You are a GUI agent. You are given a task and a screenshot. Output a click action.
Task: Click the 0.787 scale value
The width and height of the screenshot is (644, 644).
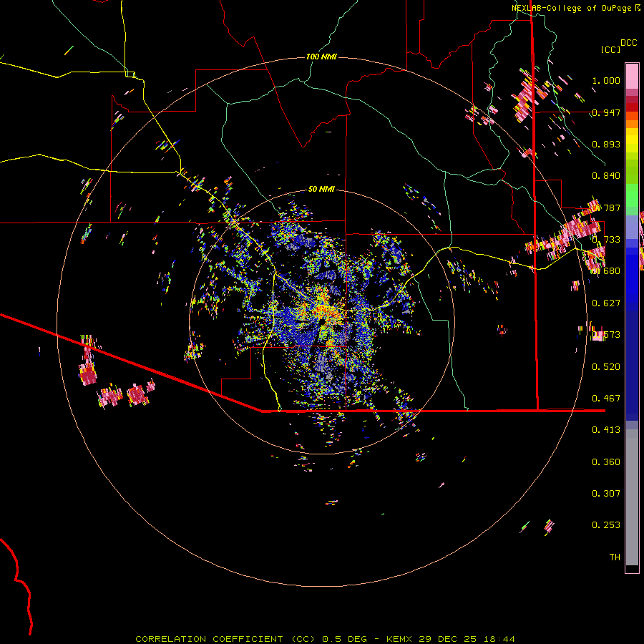coord(606,208)
